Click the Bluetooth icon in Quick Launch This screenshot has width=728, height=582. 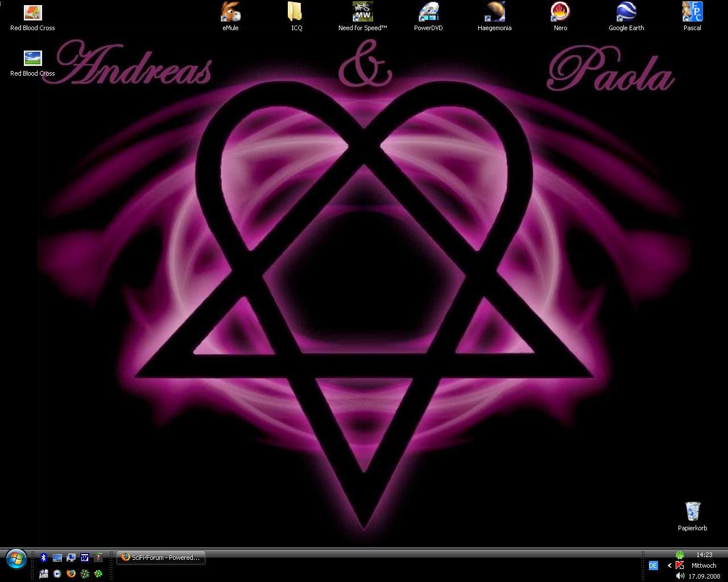click(x=43, y=558)
